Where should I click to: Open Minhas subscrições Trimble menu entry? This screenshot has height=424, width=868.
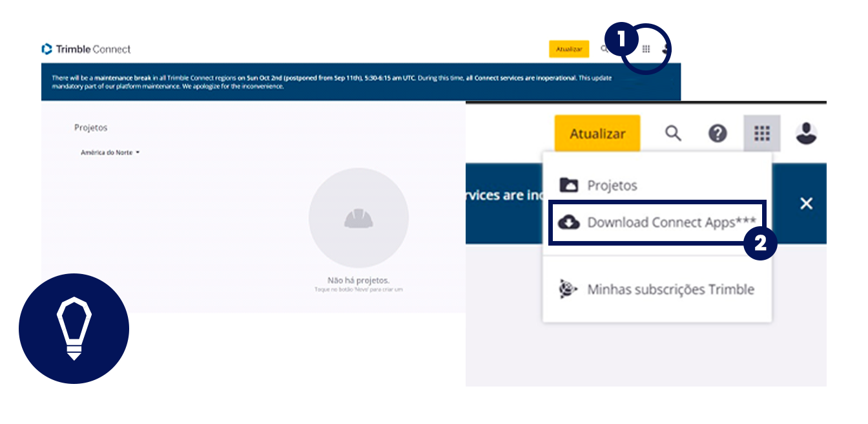(657, 290)
